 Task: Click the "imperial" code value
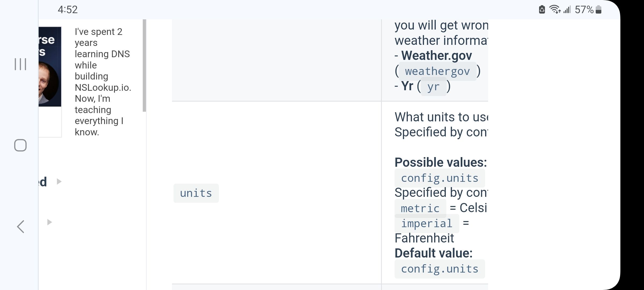pyautogui.click(x=427, y=223)
